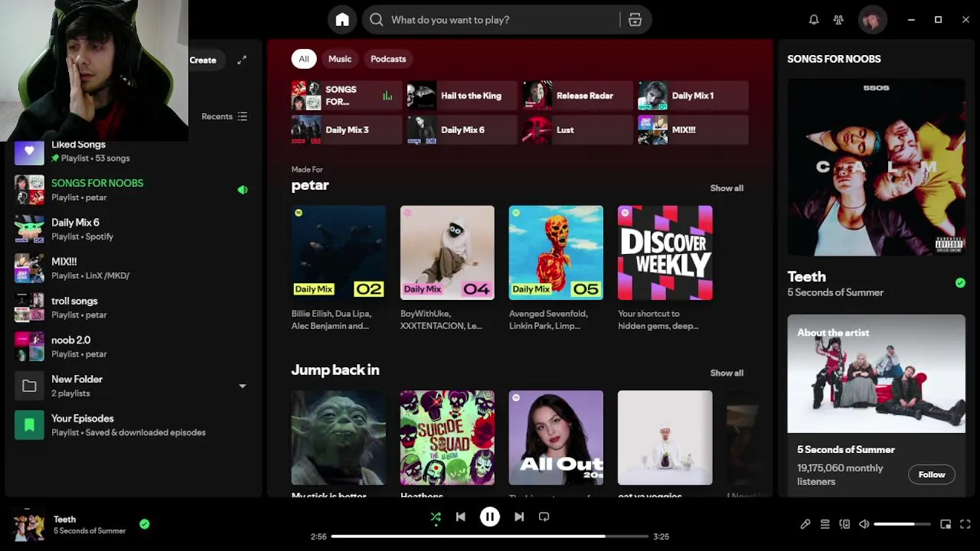The image size is (980, 551).
Task: Open Liked Songs playlist
Action: click(134, 151)
